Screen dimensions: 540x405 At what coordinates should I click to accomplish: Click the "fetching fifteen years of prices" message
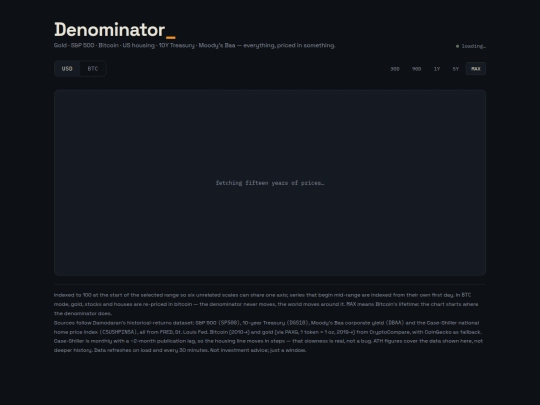point(270,183)
